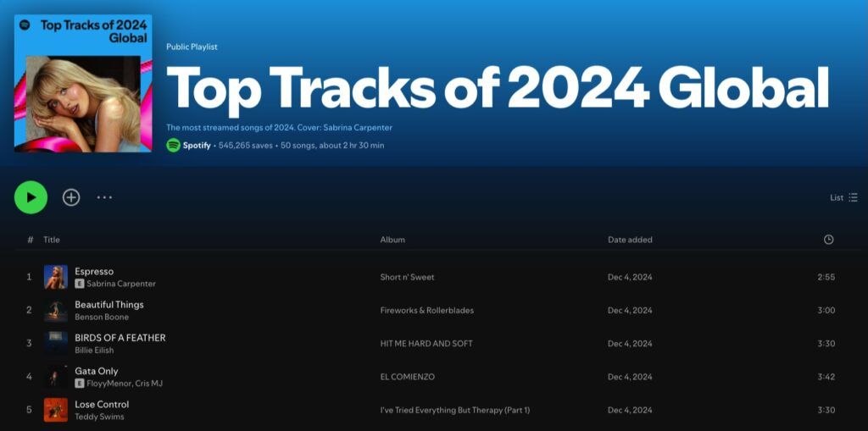The width and height of the screenshot is (868, 431).
Task: Click the Public Playlist label
Action: (192, 47)
